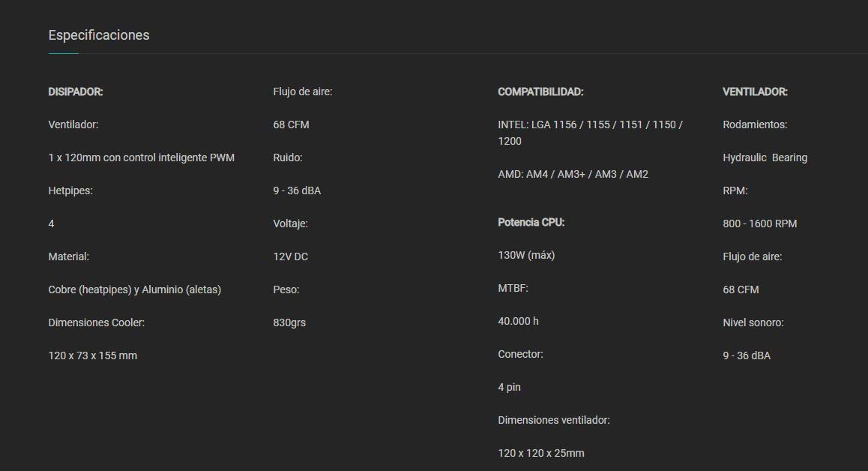Select the text '1 x 120mm con control inteligente PWM'
Screen dimensions: 868x471
coord(141,158)
